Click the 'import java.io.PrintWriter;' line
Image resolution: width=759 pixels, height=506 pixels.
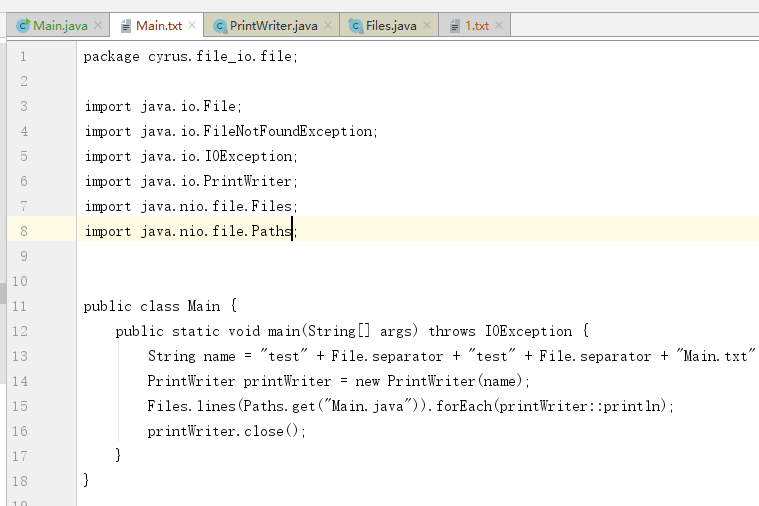(191, 182)
